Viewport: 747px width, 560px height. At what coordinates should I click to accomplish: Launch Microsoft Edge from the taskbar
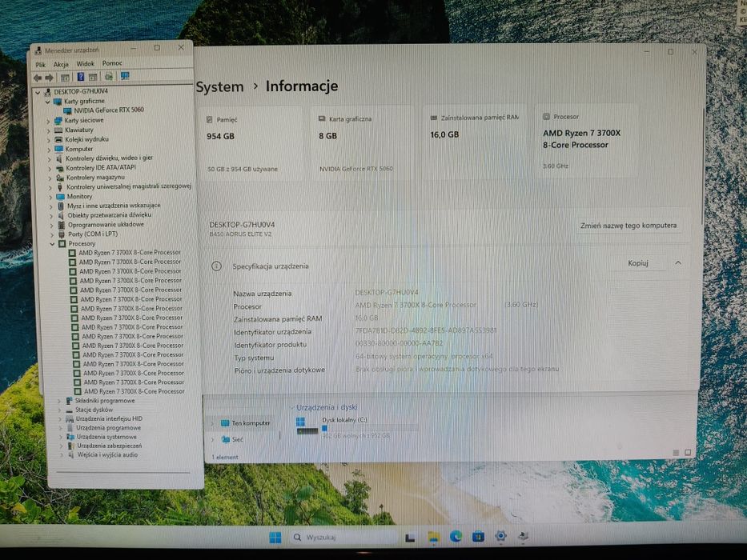click(x=456, y=537)
